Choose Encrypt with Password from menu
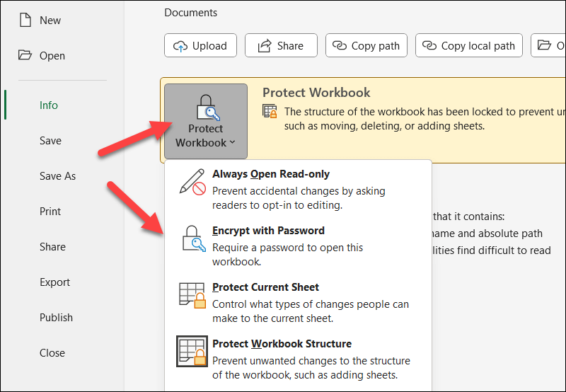Screen dimensions: 566x392 coord(268,231)
